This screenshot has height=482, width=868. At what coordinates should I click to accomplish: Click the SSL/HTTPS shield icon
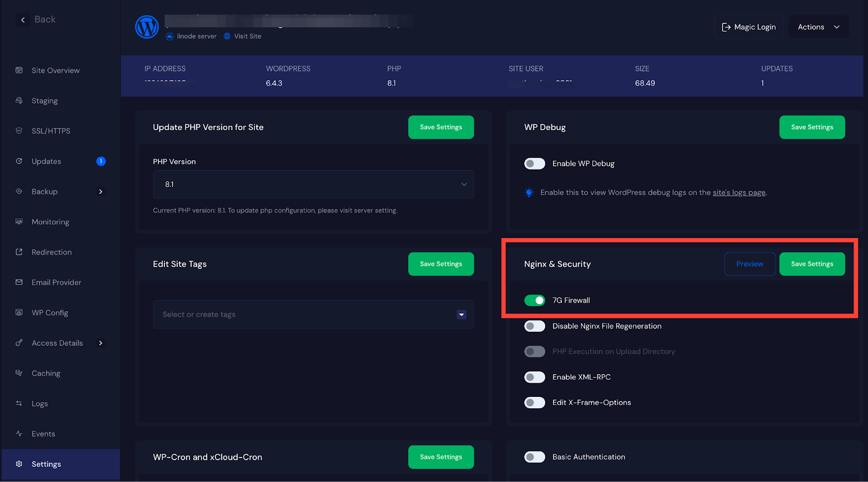point(19,131)
